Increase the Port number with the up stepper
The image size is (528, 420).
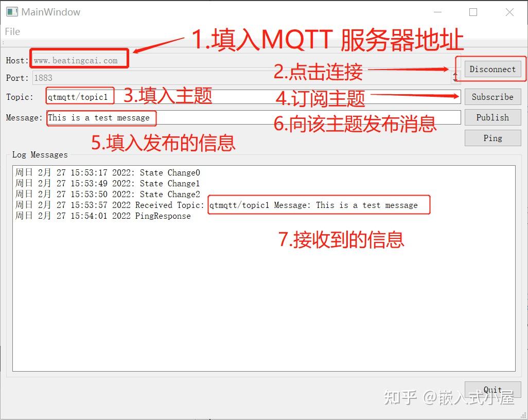point(455,75)
